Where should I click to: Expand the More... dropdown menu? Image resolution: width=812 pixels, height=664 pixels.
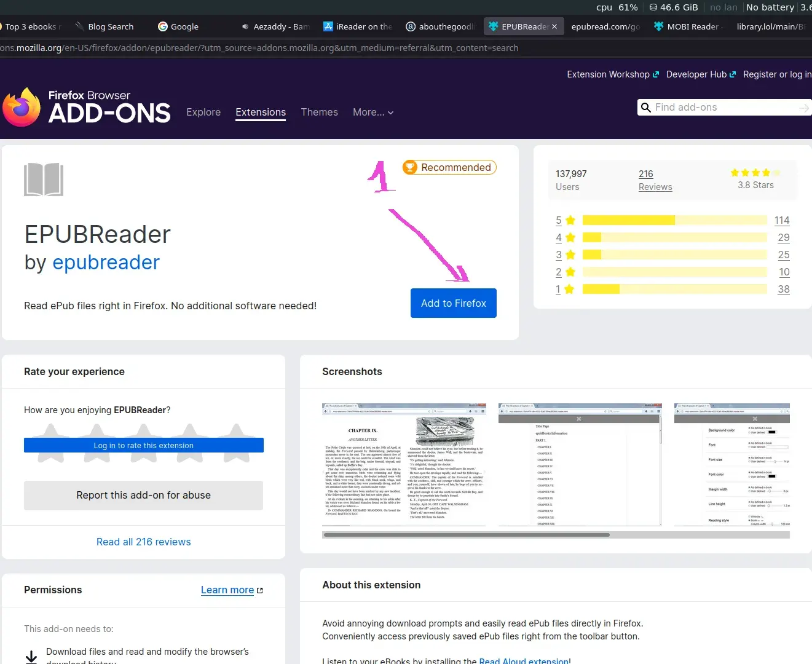(x=373, y=112)
